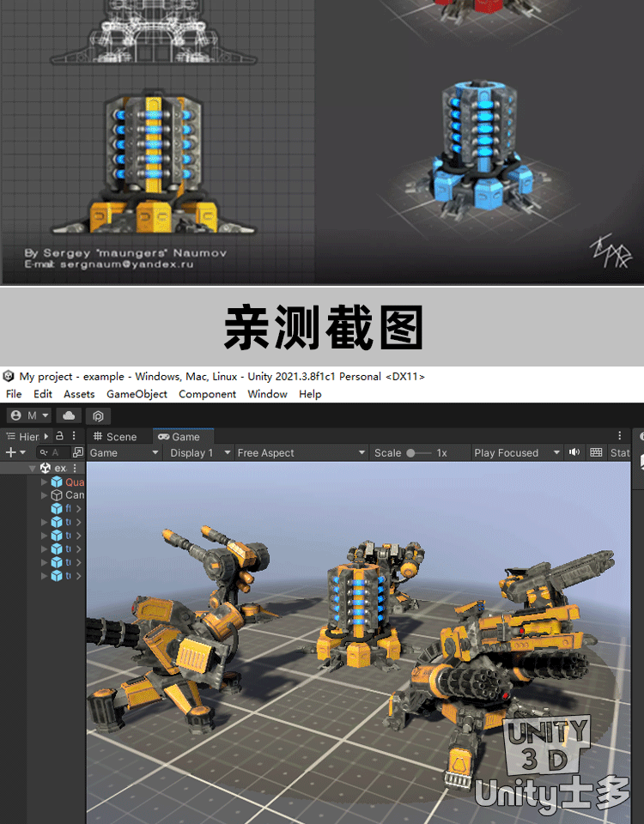
Task: Open the Component menu
Action: click(207, 394)
